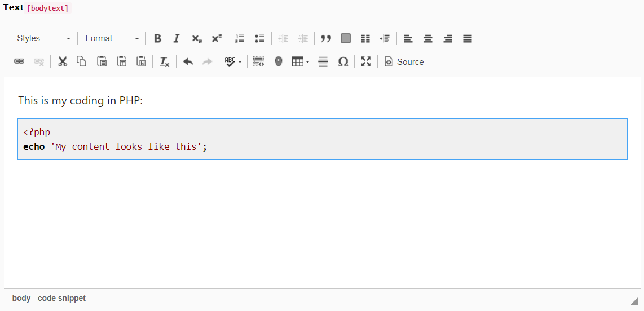Insert a numbered list
The width and height of the screenshot is (644, 311).
pos(240,38)
